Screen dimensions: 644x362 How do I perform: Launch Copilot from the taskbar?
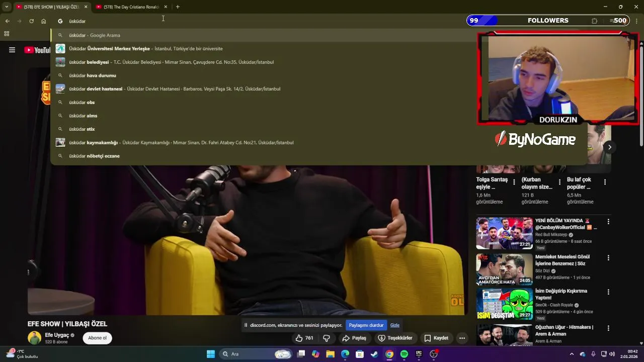pyautogui.click(x=315, y=354)
